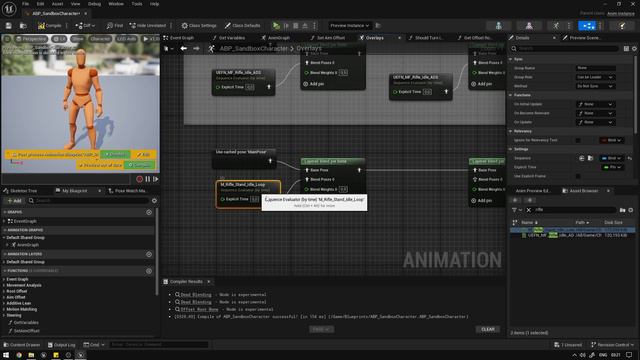Viewport: 640px width, 360px height.
Task: Switch to Skeletal Mesh editor mode icon
Action: (529, 25)
